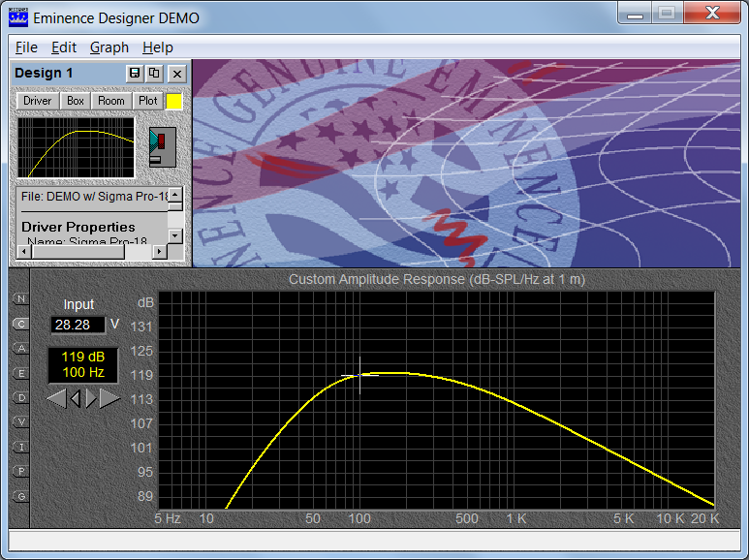This screenshot has width=749, height=560.
Task: Open the Driver properties button
Action: (37, 101)
